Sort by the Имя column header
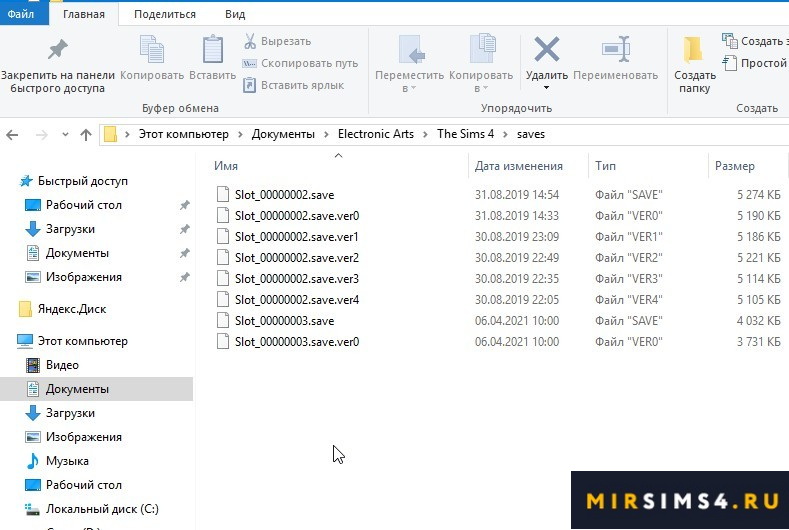789x530 pixels. 225,166
